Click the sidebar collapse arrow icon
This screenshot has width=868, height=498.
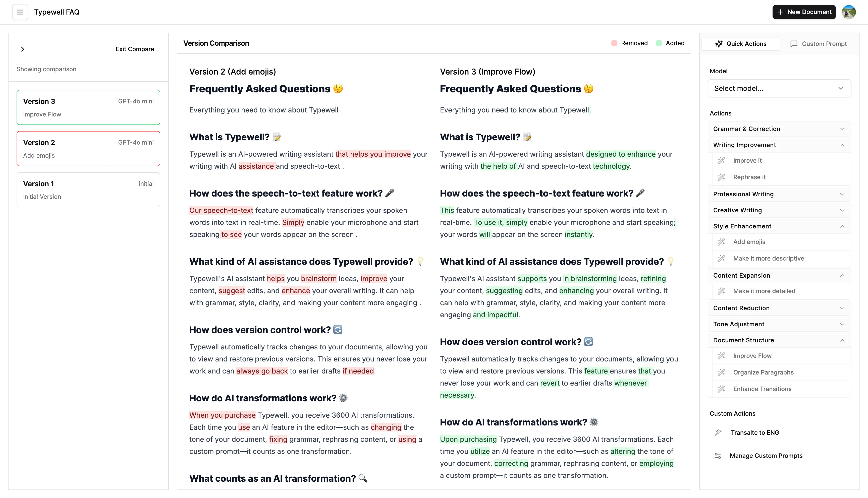pos(23,49)
